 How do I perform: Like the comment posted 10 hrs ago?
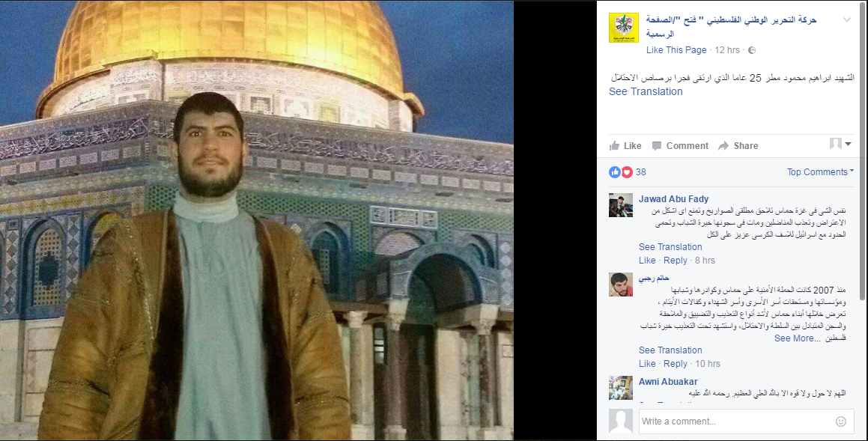646,364
